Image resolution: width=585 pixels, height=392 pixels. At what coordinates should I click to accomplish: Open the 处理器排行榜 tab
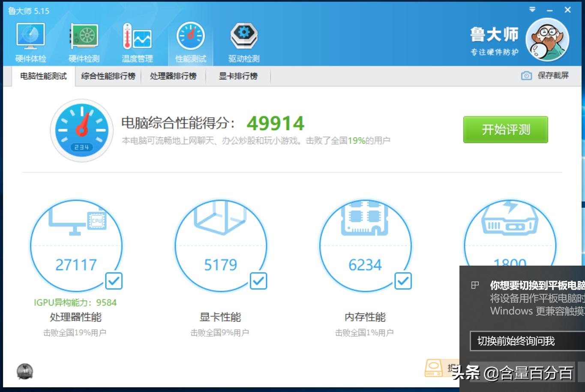pos(174,75)
